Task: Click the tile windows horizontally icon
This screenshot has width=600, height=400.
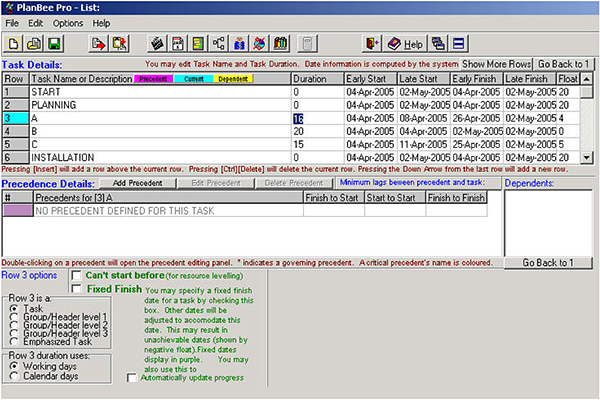Action: tap(458, 44)
